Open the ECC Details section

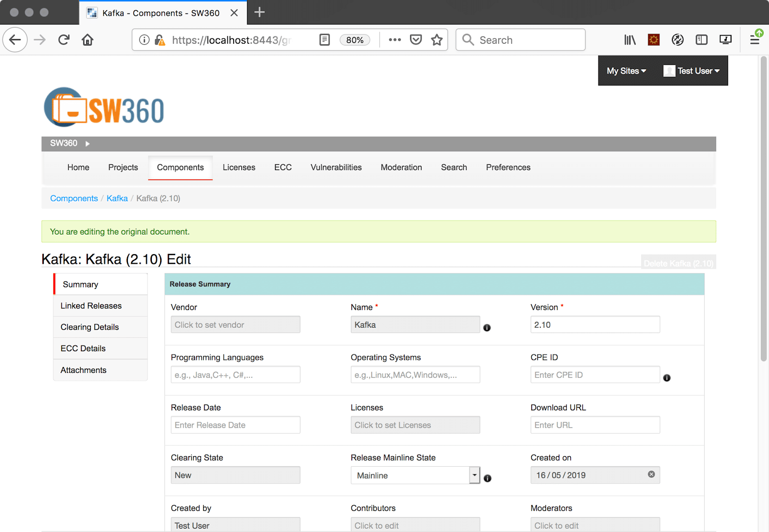(x=100, y=348)
